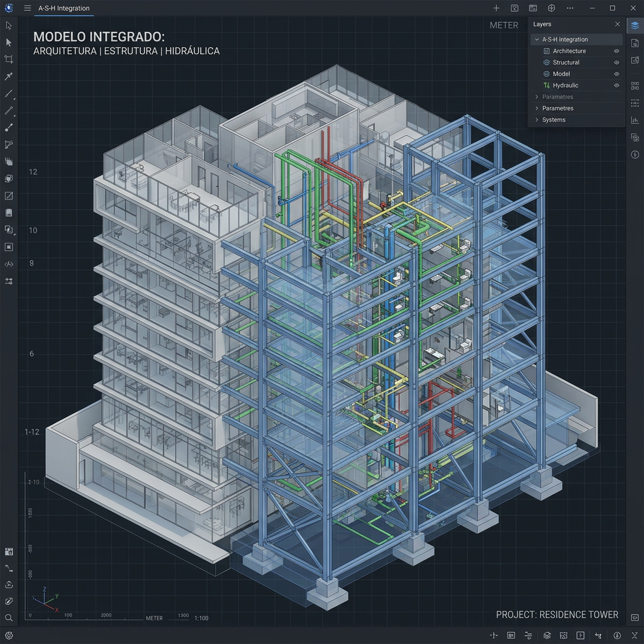
Task: Click the paperclip attachment icon
Action: (x=9, y=601)
